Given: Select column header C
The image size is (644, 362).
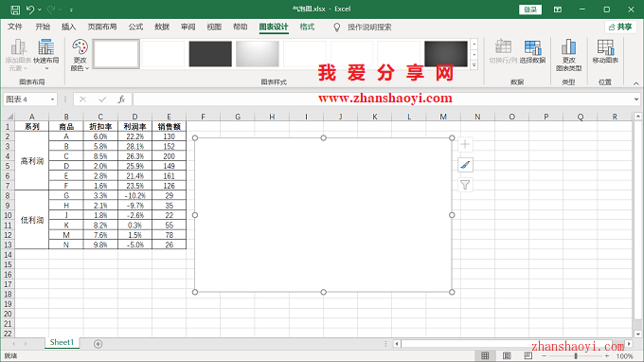Looking at the screenshot, I should pyautogui.click(x=100, y=117).
